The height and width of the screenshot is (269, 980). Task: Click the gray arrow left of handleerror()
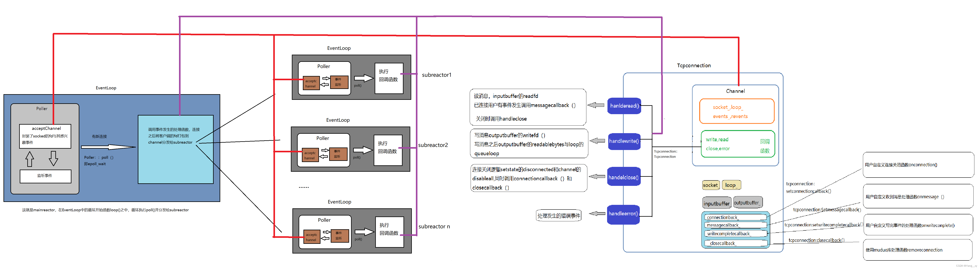pyautogui.click(x=597, y=214)
